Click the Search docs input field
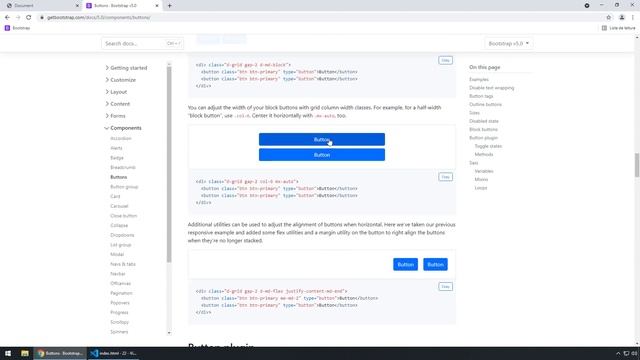Viewport: 640px width, 360px height. tap(142, 43)
